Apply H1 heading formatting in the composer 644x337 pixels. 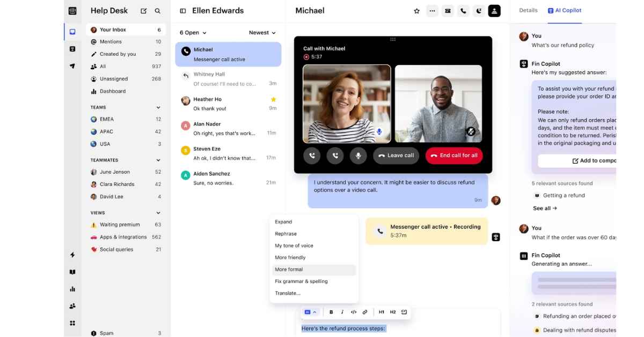pos(382,312)
